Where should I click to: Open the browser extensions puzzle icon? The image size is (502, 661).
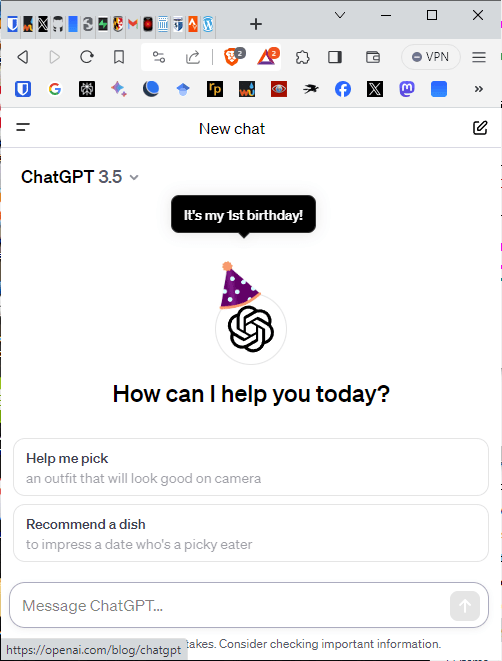point(302,57)
